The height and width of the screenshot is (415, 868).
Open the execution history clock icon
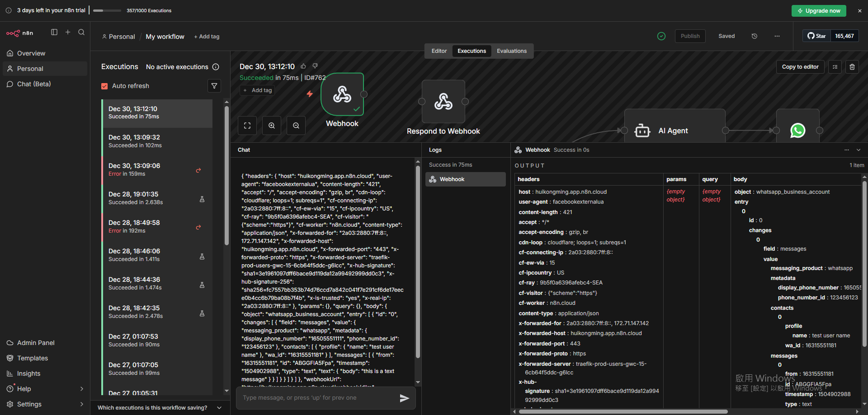tap(755, 36)
